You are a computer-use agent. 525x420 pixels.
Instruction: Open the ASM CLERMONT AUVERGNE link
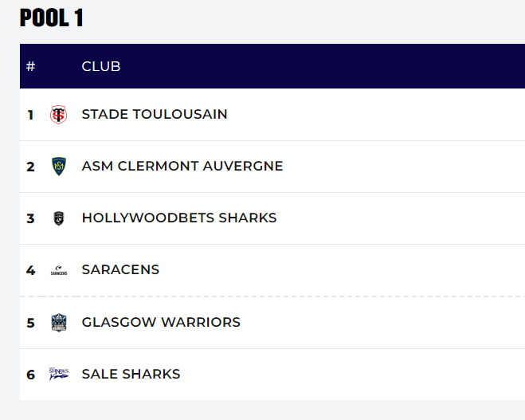pos(182,167)
